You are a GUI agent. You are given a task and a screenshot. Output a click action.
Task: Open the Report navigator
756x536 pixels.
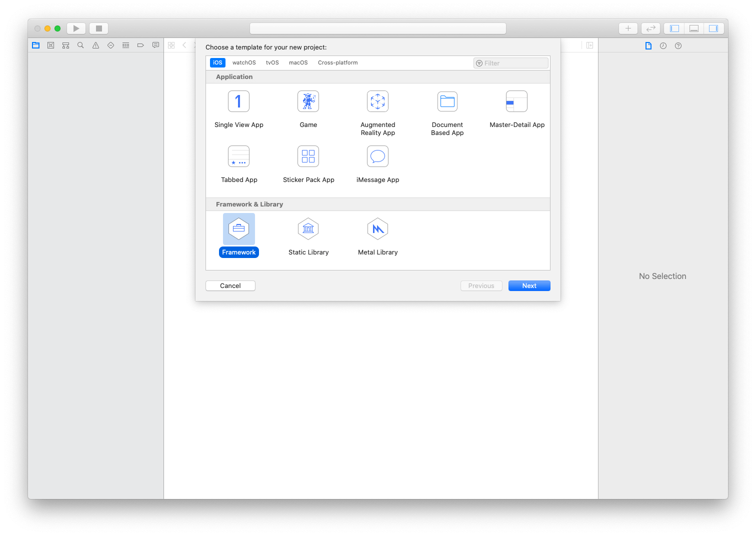tap(155, 45)
